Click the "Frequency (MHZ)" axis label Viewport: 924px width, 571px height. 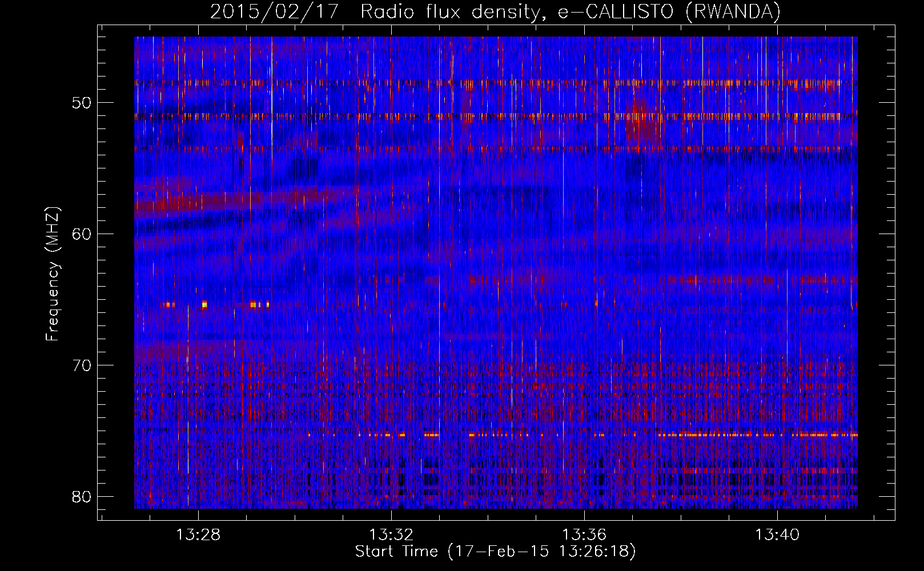pos(53,274)
